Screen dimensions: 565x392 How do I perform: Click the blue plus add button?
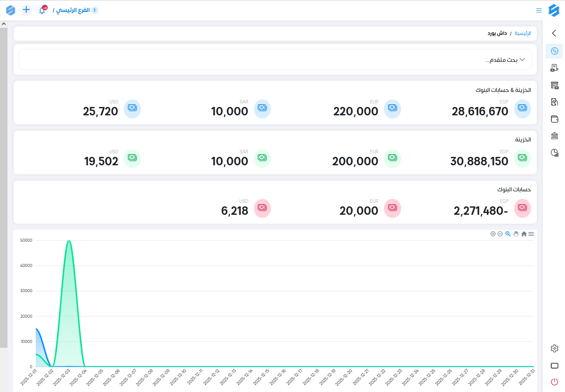[27, 10]
